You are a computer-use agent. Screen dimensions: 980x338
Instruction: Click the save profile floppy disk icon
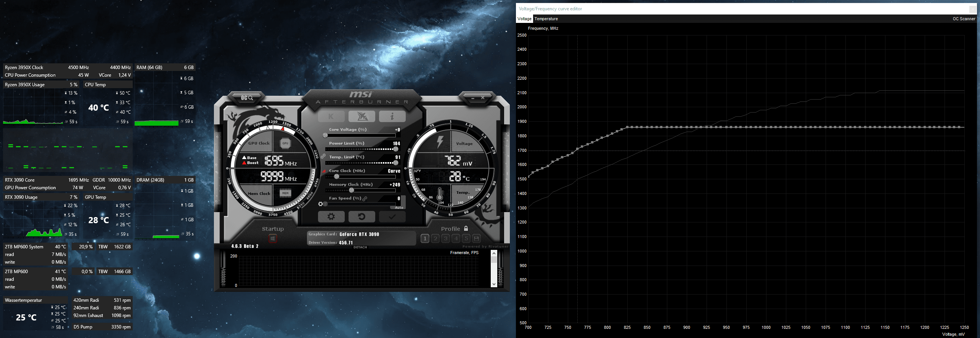(x=476, y=238)
